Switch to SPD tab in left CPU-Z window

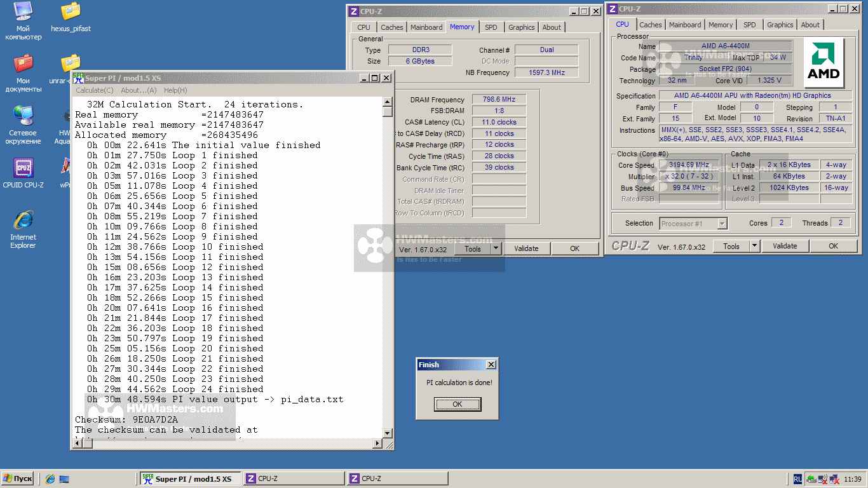491,27
